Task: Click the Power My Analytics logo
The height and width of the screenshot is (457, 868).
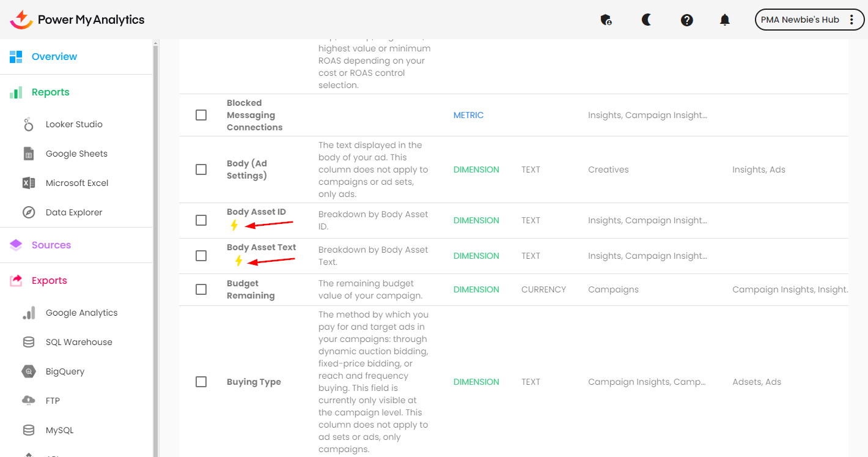Action: [x=77, y=20]
